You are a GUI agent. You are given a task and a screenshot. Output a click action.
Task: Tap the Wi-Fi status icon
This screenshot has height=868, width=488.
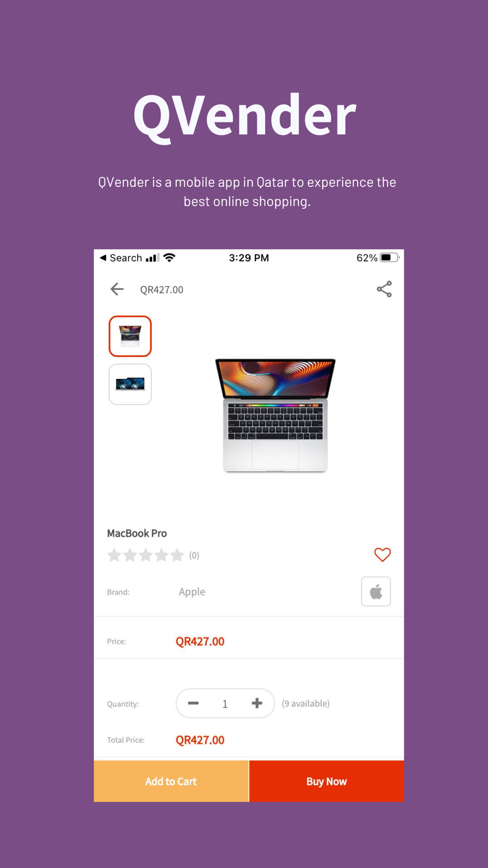(169, 257)
